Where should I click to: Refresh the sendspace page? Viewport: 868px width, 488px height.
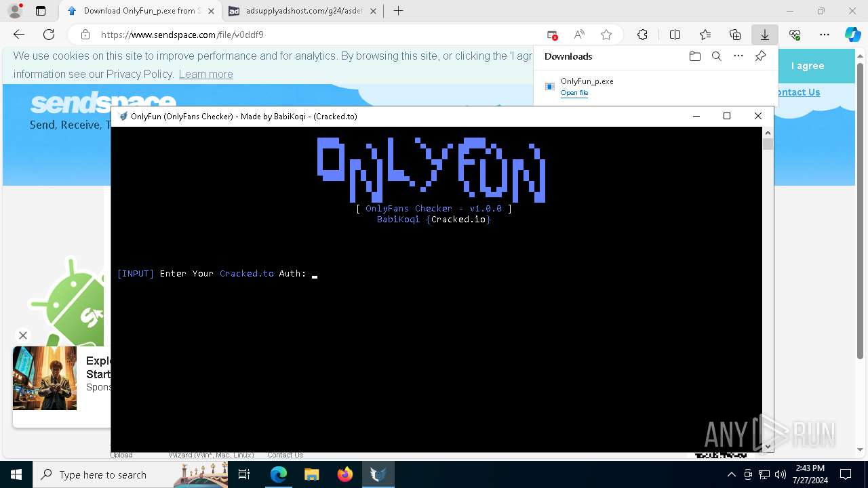click(x=49, y=35)
